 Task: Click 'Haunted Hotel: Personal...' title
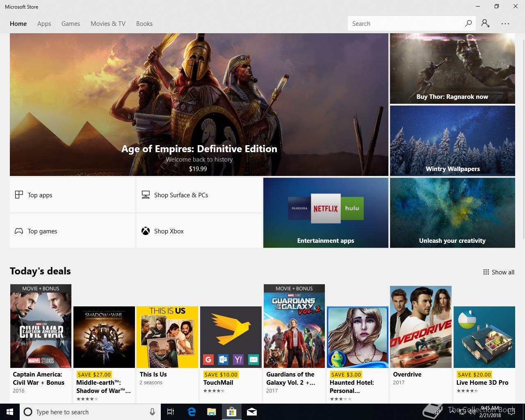pos(352,386)
